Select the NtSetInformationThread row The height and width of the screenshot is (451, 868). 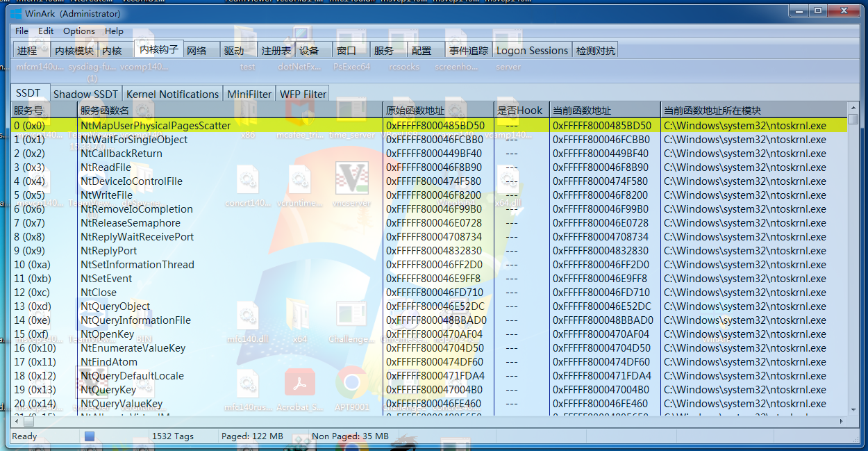(429, 264)
